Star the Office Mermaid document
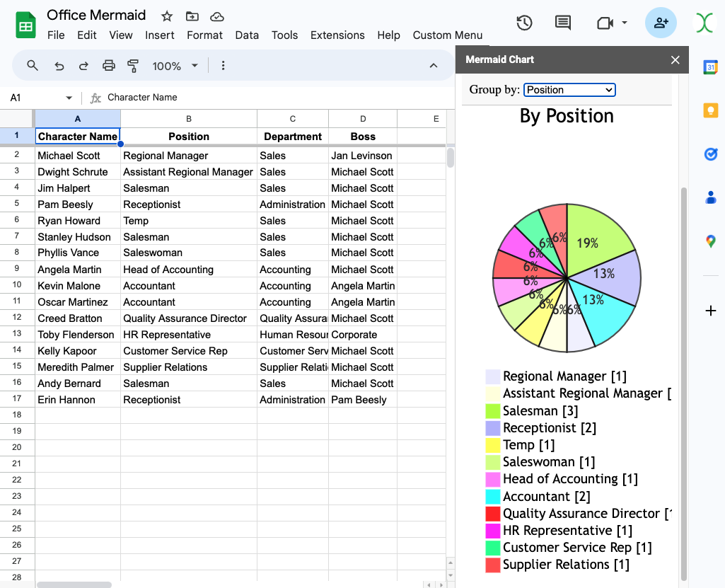 tap(167, 16)
